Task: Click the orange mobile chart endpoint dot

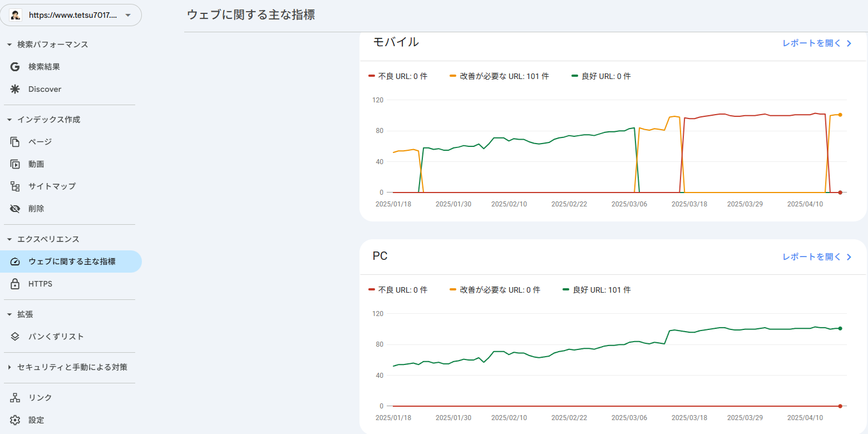Action: point(840,115)
